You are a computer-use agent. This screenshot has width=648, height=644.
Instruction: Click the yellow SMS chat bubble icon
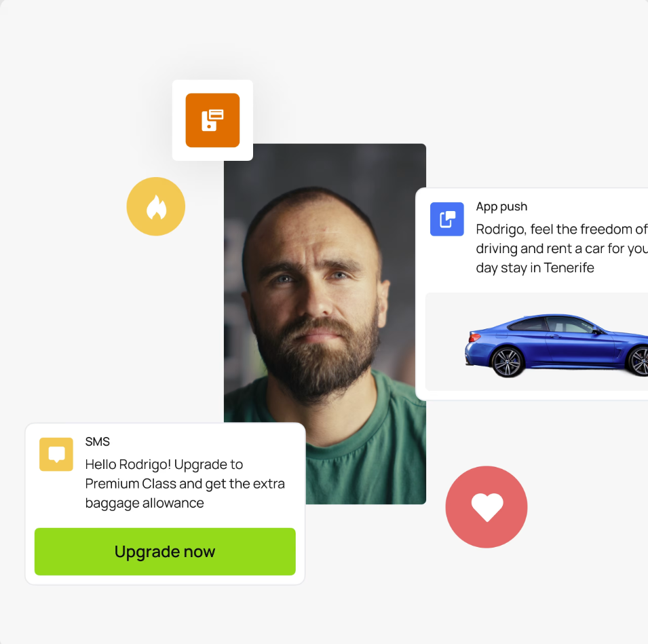click(56, 454)
